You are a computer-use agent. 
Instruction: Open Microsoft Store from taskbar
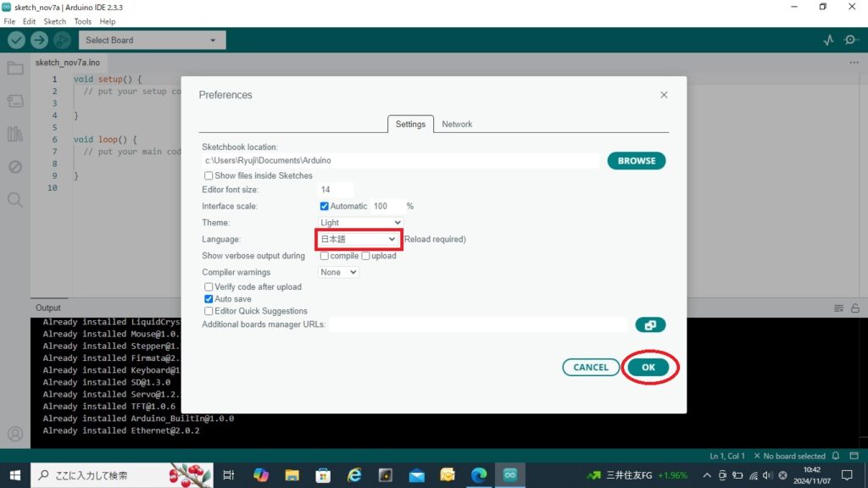pyautogui.click(x=323, y=475)
